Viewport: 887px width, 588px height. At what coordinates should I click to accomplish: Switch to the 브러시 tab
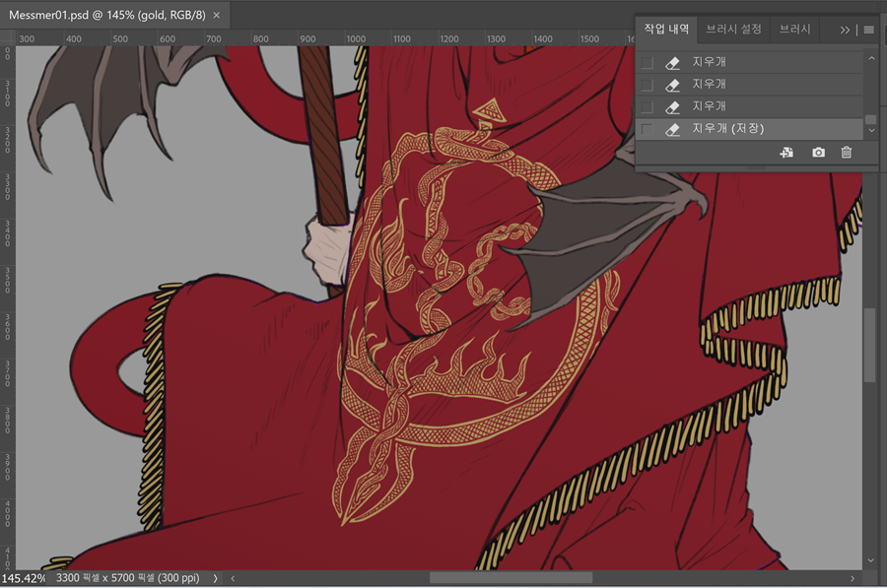[x=794, y=30]
